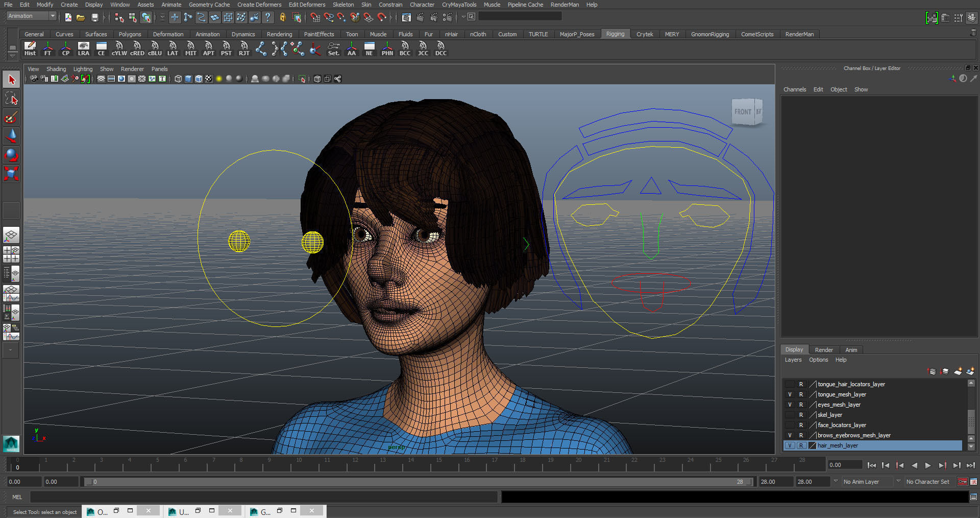Click the LAT shelf button

[x=173, y=49]
